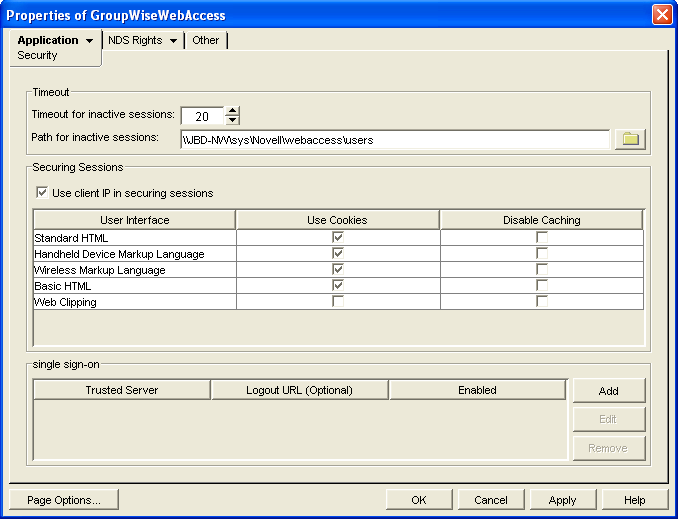Click the OK button
Screen dimensions: 678x519
click(x=418, y=500)
